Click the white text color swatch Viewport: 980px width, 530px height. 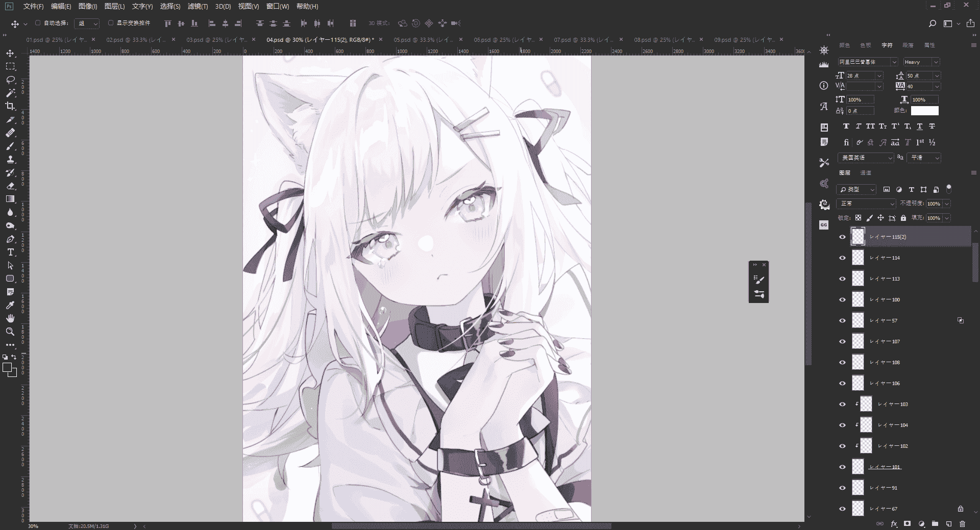tap(924, 111)
